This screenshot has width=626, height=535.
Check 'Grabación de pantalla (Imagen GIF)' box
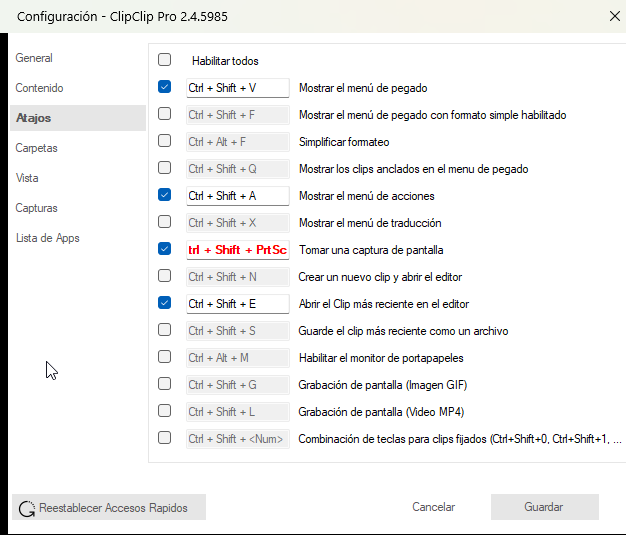pos(165,384)
